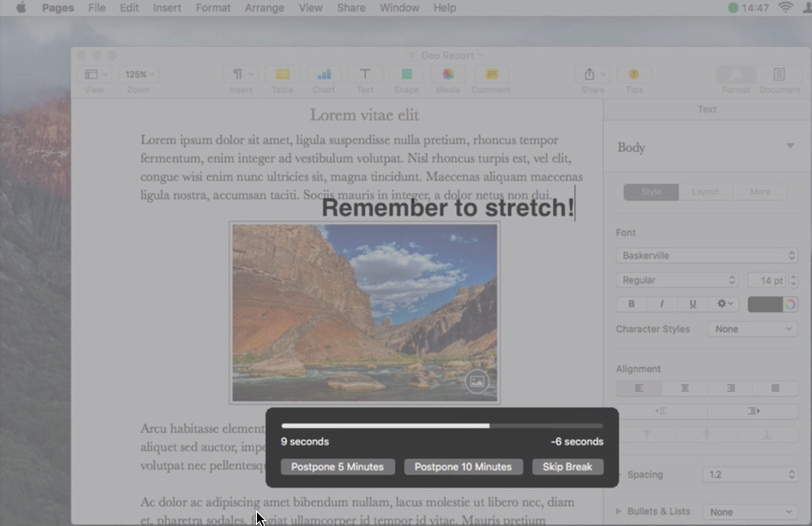Open the Media browser icon
The image size is (812, 526).
coord(448,75)
